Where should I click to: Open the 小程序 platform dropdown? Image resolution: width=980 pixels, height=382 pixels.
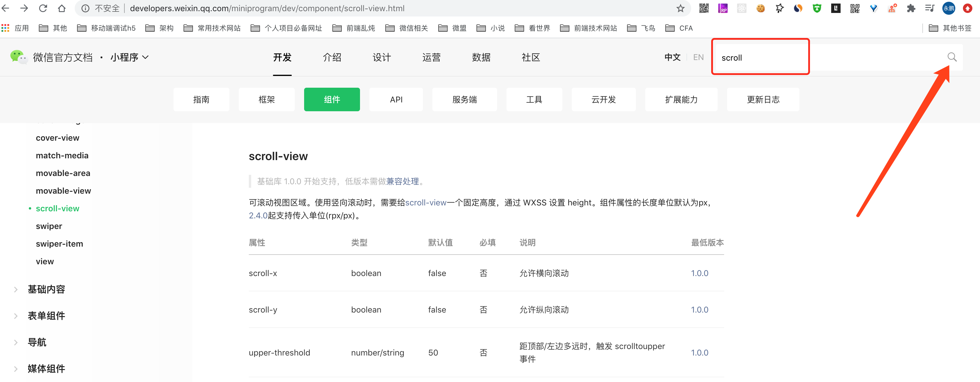(x=129, y=57)
